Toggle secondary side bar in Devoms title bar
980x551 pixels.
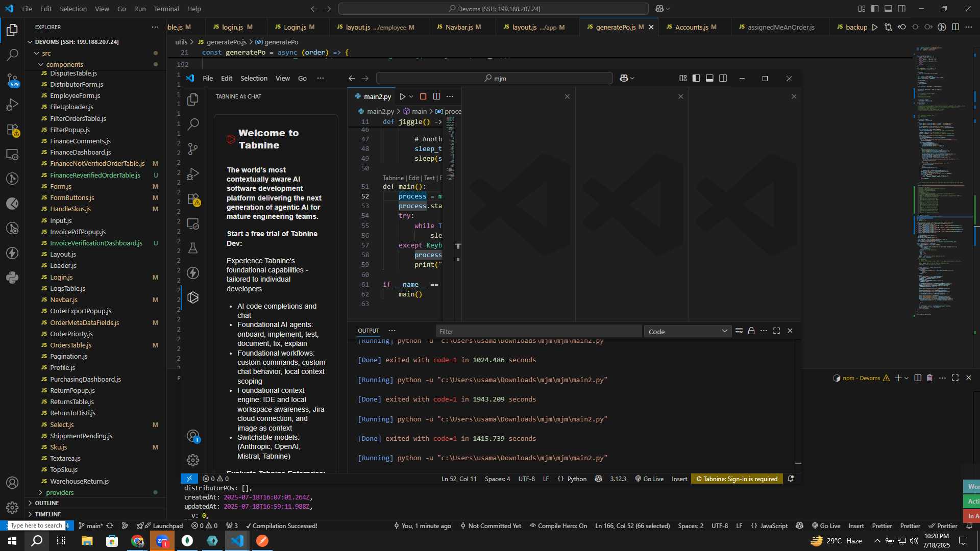(x=902, y=9)
